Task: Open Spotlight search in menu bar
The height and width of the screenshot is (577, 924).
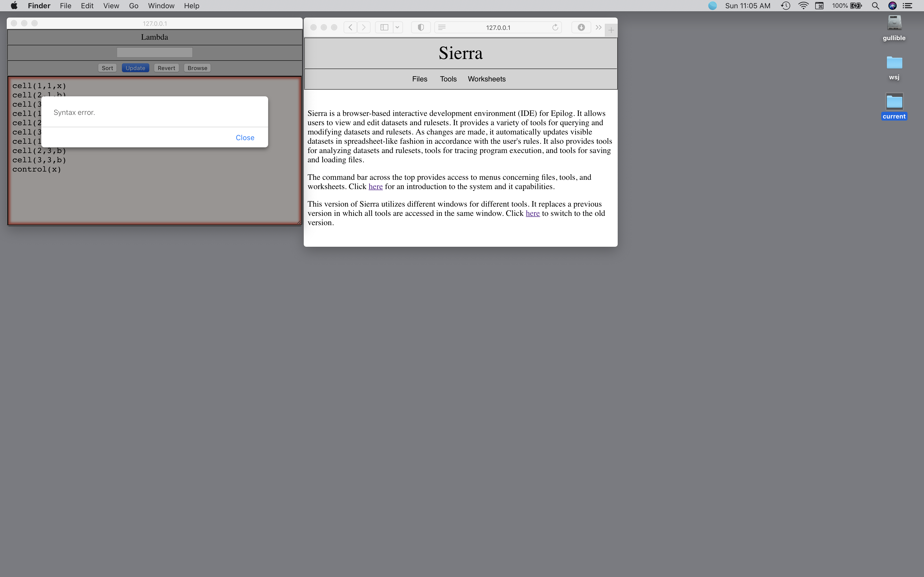Action: [x=875, y=6]
